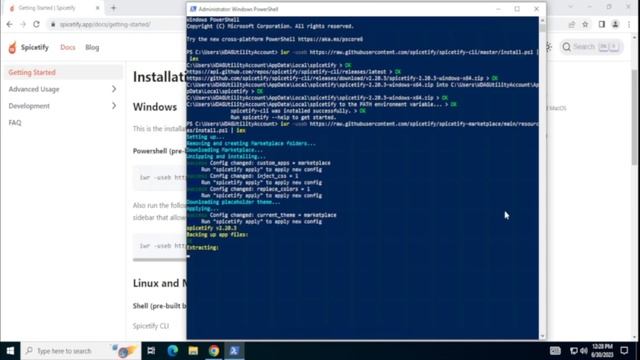Minimize the PowerShell window
The height and width of the screenshot is (360, 640).
pos(498,9)
